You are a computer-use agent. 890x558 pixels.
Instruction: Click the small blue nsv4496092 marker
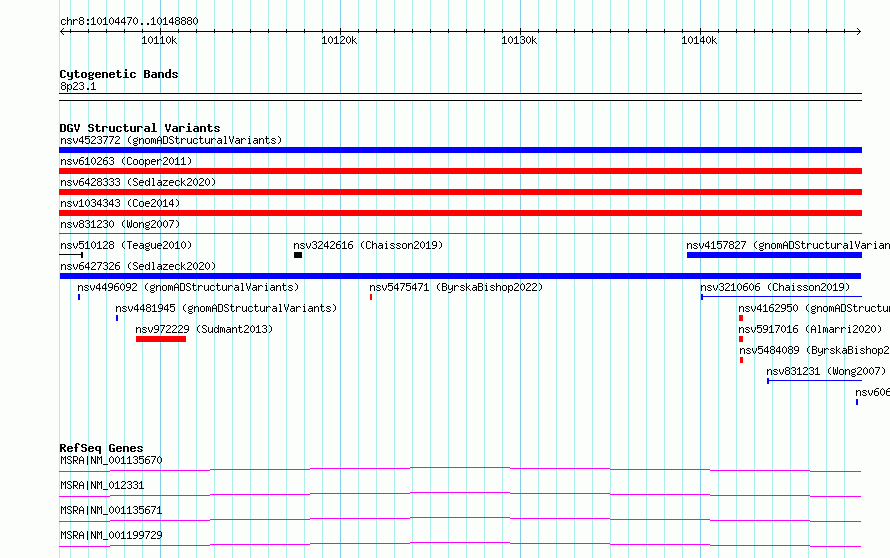(x=79, y=297)
